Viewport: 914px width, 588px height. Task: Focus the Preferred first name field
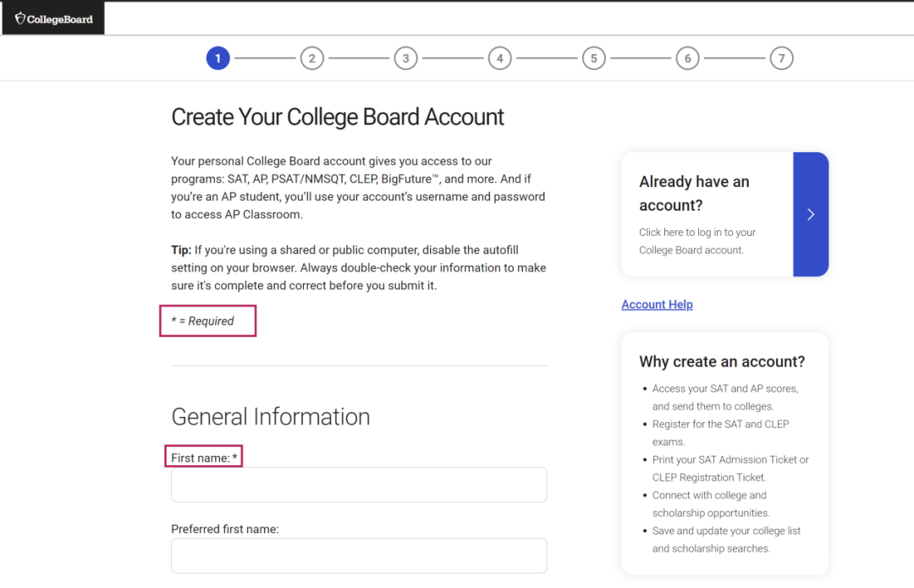359,555
